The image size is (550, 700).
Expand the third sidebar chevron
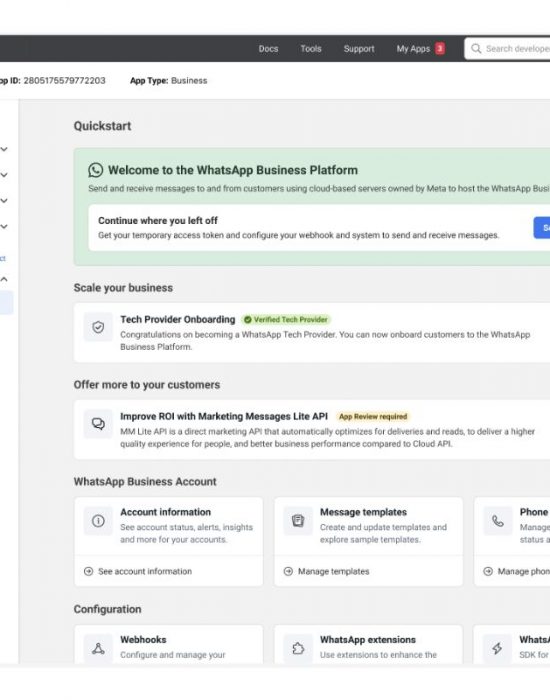pyautogui.click(x=4, y=201)
